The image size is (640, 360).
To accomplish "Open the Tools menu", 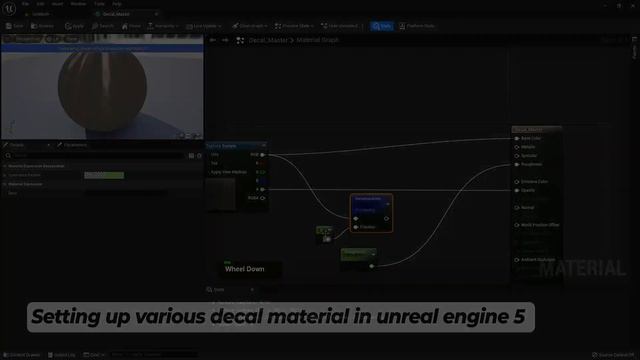I will point(99,4).
